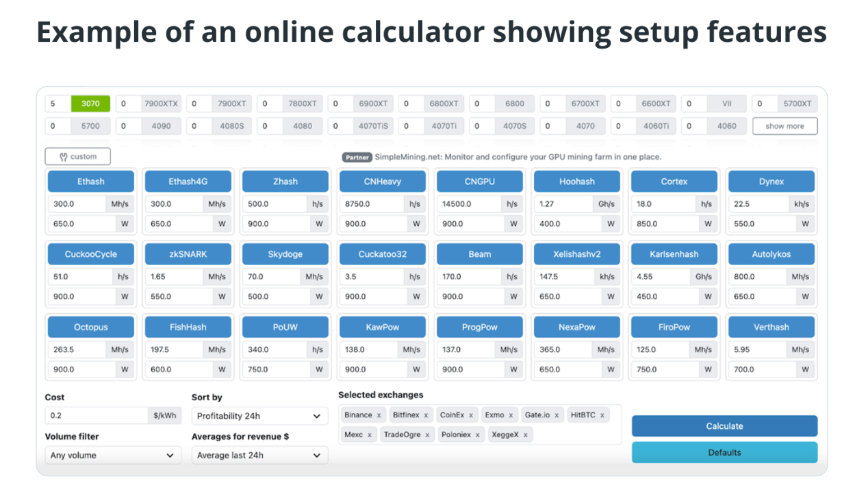Open the Sort by dropdown
This screenshot has width=868, height=481.
click(259, 416)
